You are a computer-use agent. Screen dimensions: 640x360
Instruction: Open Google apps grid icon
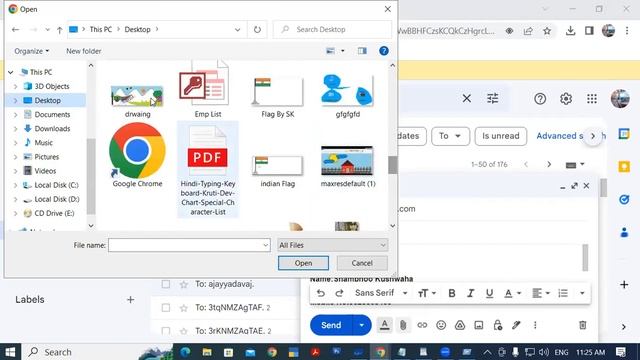(592, 98)
